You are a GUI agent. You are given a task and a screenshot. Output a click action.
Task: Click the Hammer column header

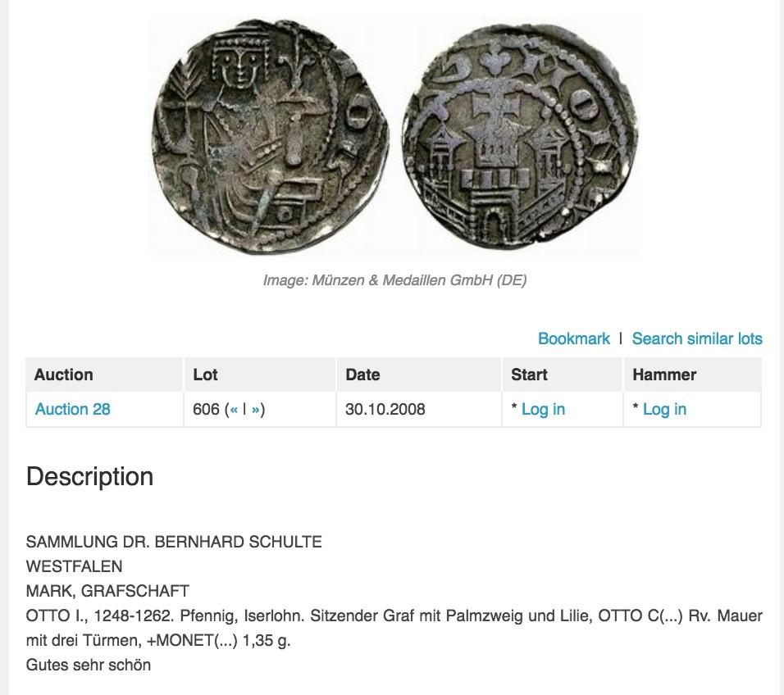(664, 375)
